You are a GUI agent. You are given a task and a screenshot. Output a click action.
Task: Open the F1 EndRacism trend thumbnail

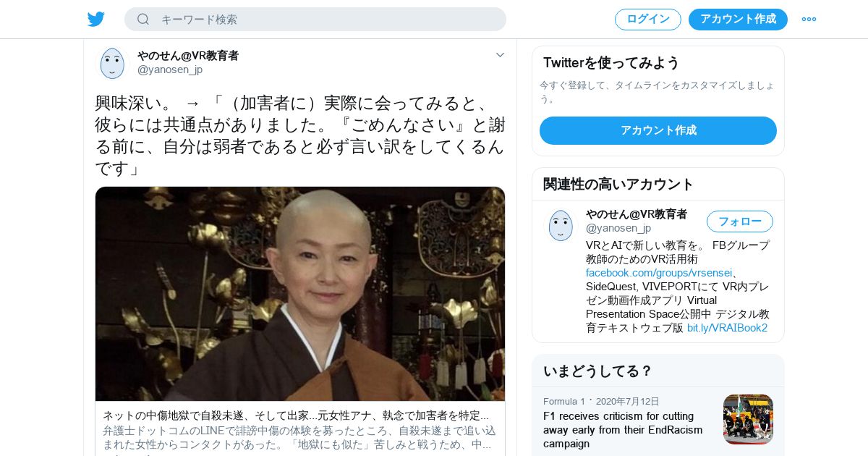[748, 419]
